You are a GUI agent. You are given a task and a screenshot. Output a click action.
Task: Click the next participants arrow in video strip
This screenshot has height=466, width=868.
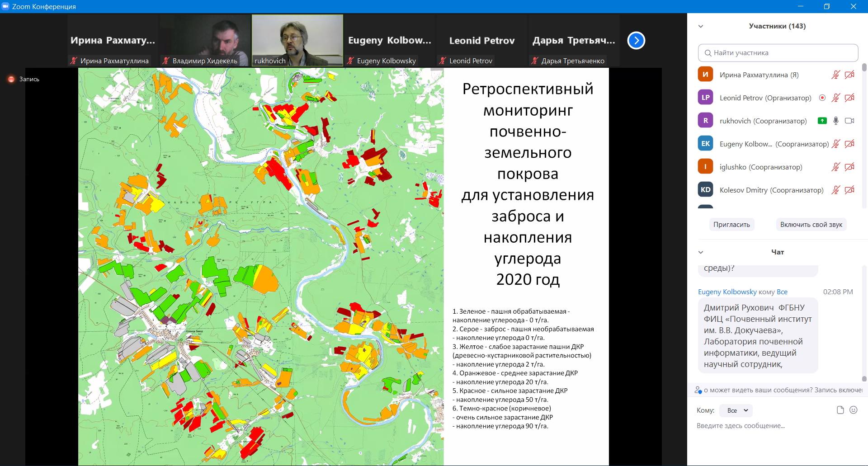[x=636, y=41]
